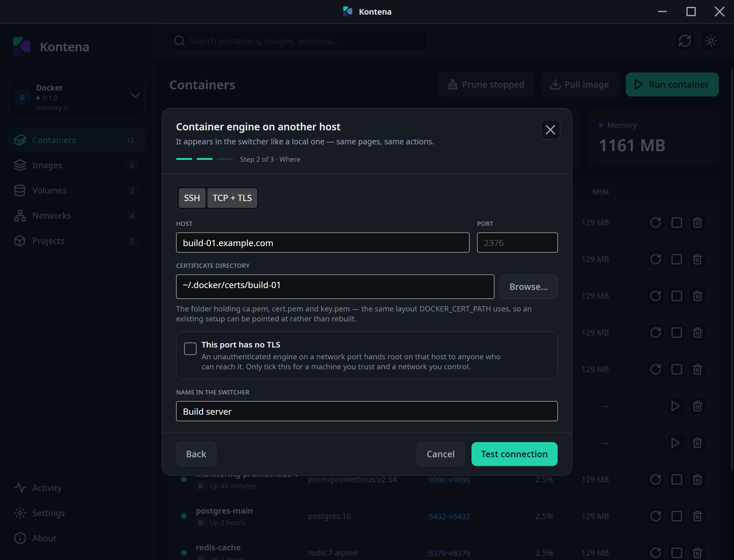Screen dimensions: 734x560
Task: Delete the postgres-main container via trash icon
Action: pyautogui.click(x=697, y=516)
